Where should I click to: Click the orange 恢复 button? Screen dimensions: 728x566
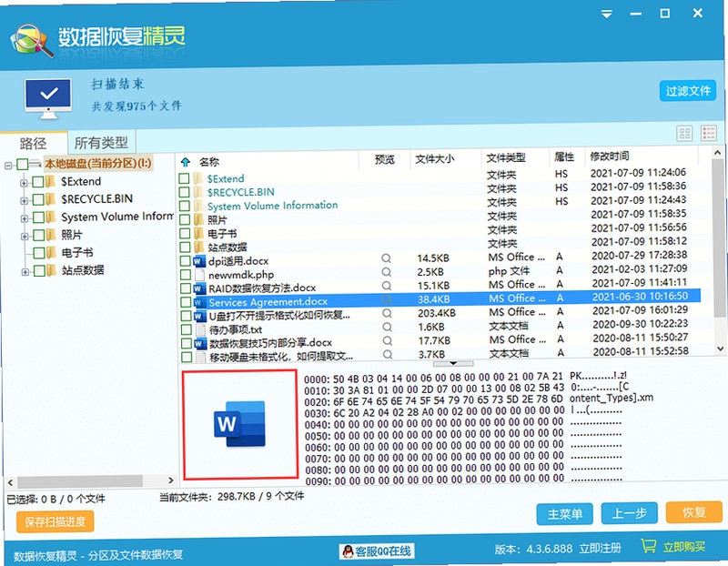tap(693, 512)
